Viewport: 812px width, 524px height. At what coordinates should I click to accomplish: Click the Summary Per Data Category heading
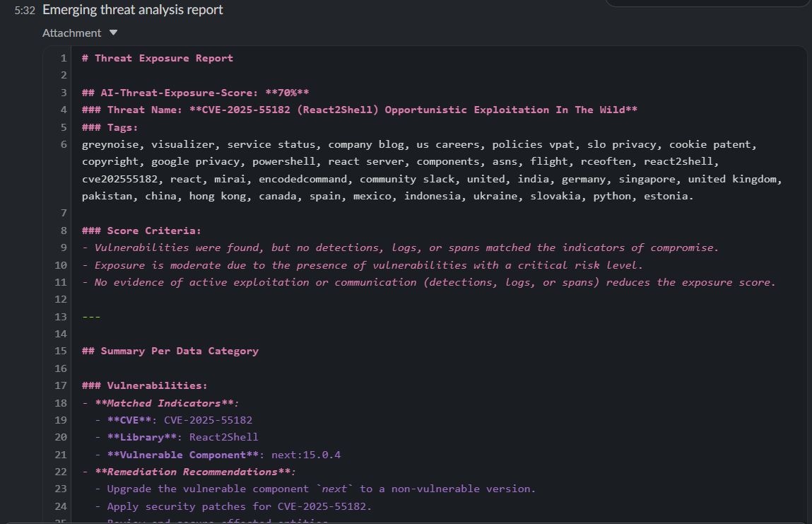[x=170, y=351]
